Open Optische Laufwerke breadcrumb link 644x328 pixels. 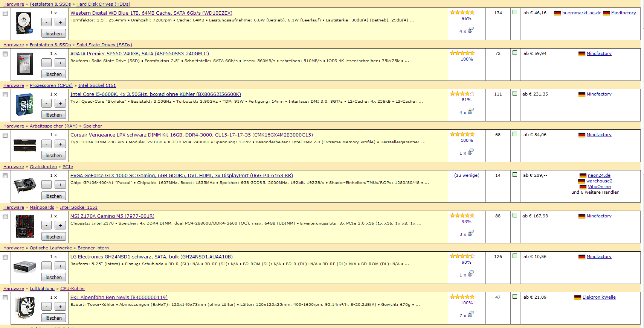51,248
